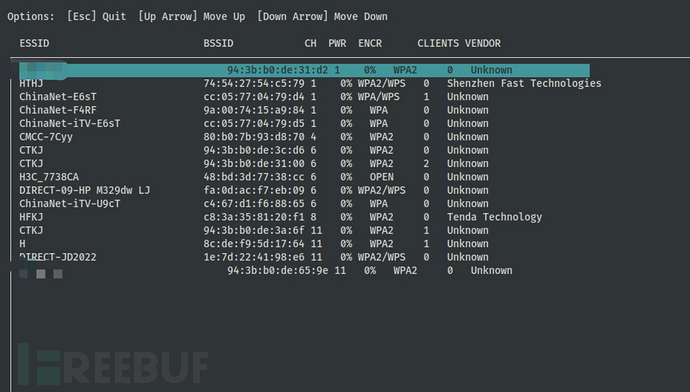690x392 pixels.
Task: Select the ChinaNet-iTV-E6sT network name
Action: point(70,123)
